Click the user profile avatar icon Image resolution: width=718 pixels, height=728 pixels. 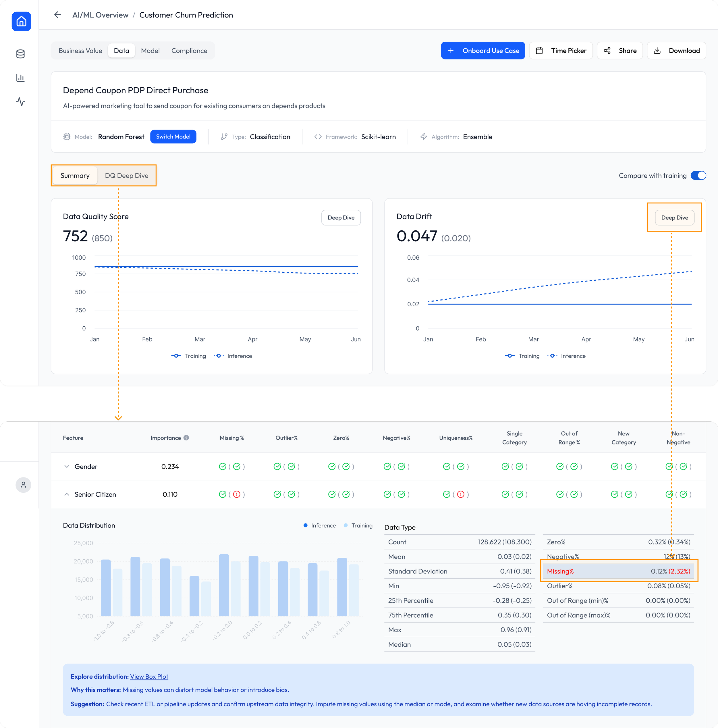tap(23, 485)
